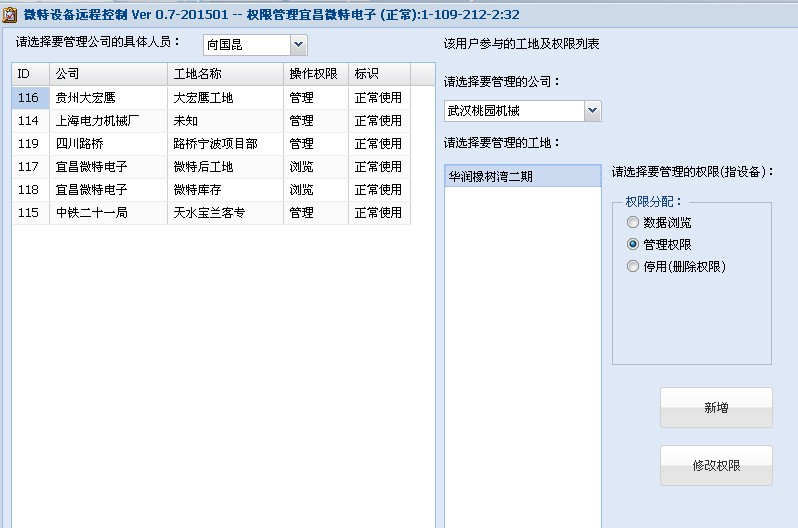Click the 贵州大宏鹰 company cell

coord(108,97)
